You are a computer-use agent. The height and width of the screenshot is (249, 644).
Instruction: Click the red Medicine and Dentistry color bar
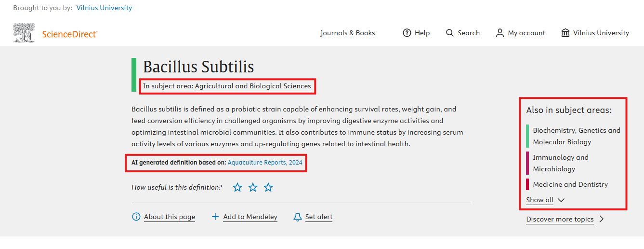coord(528,184)
